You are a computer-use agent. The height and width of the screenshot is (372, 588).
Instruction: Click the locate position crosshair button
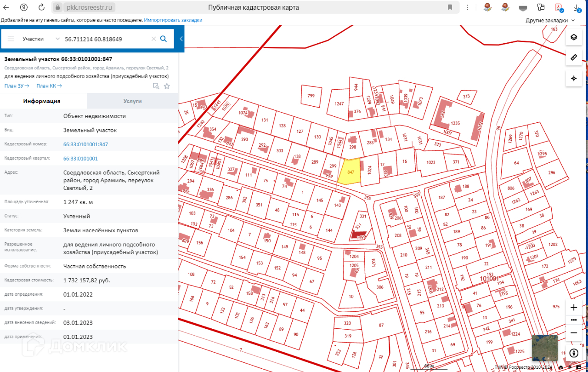click(x=574, y=78)
